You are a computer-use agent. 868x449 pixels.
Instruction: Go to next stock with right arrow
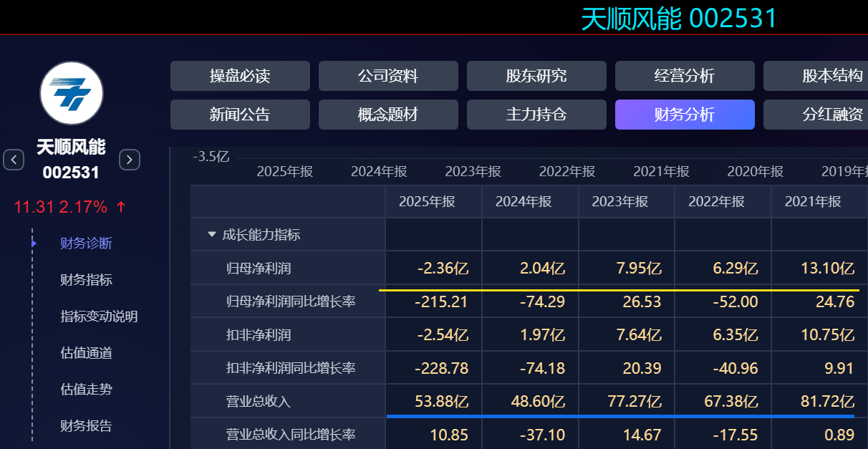[129, 160]
